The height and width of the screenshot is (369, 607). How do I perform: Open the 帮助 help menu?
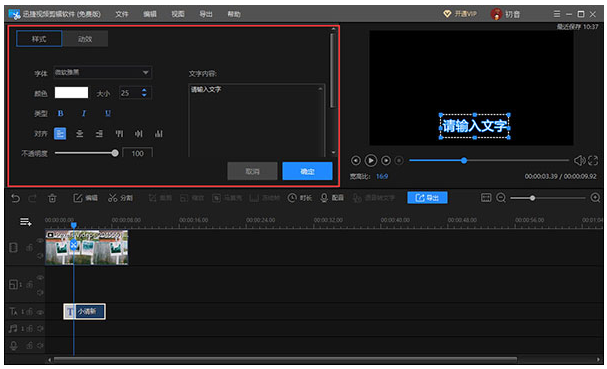point(234,14)
